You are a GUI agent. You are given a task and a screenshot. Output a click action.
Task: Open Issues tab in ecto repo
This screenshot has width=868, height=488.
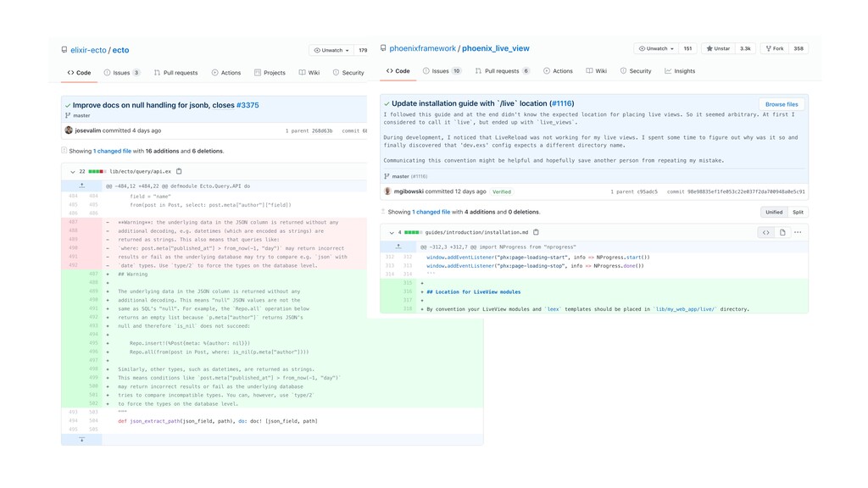point(122,73)
